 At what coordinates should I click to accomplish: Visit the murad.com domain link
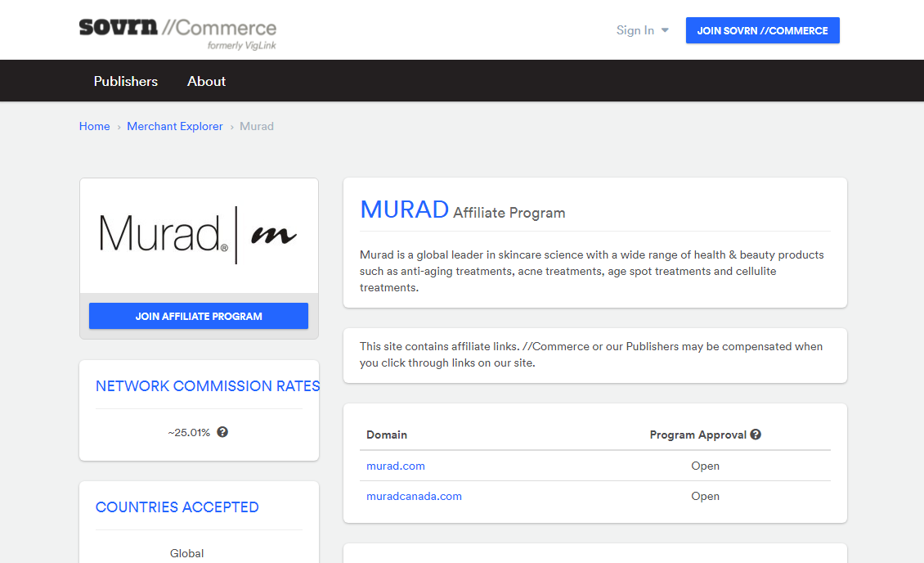[396, 466]
